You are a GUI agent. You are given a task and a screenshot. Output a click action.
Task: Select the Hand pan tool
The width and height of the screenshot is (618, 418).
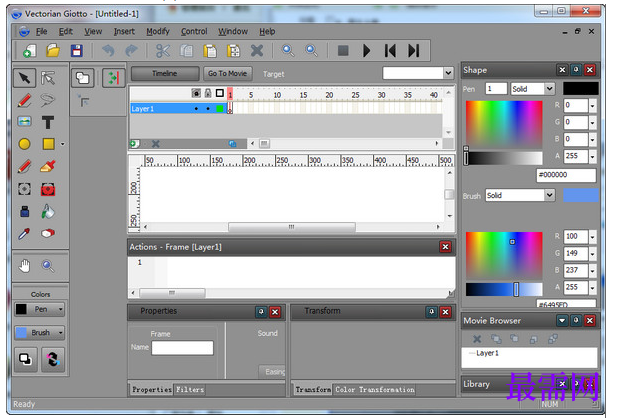pos(24,266)
